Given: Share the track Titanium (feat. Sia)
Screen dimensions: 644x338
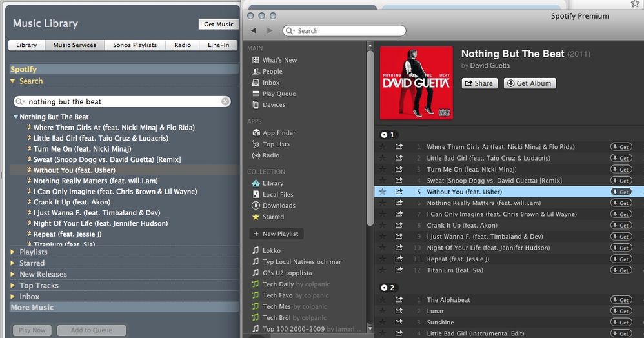Looking at the screenshot, I should 399,270.
